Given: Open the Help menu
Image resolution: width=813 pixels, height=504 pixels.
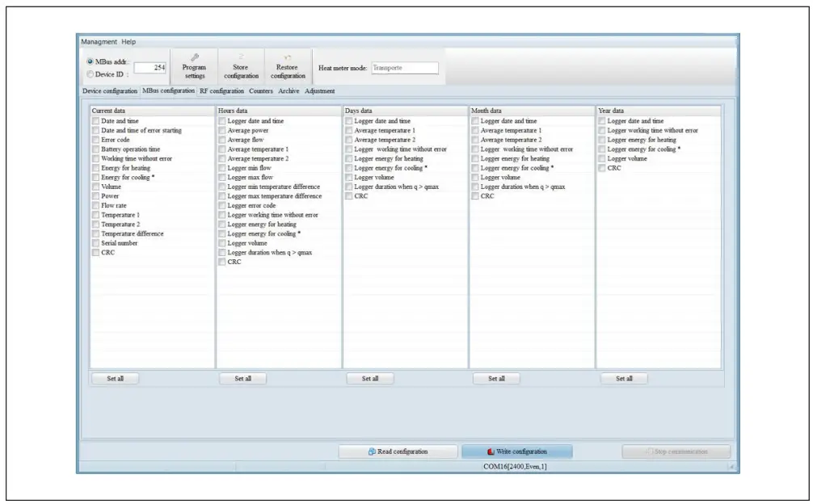Looking at the screenshot, I should click(x=129, y=42).
